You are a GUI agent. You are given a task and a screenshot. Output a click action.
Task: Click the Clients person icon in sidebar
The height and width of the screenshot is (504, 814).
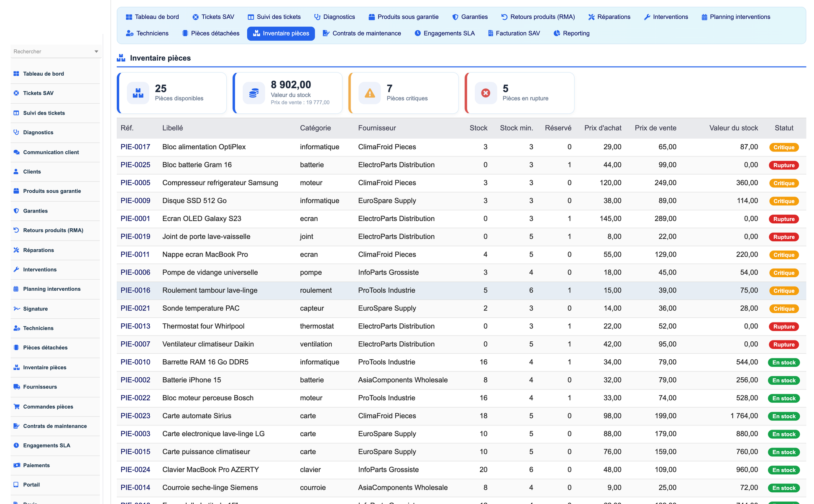coord(16,171)
